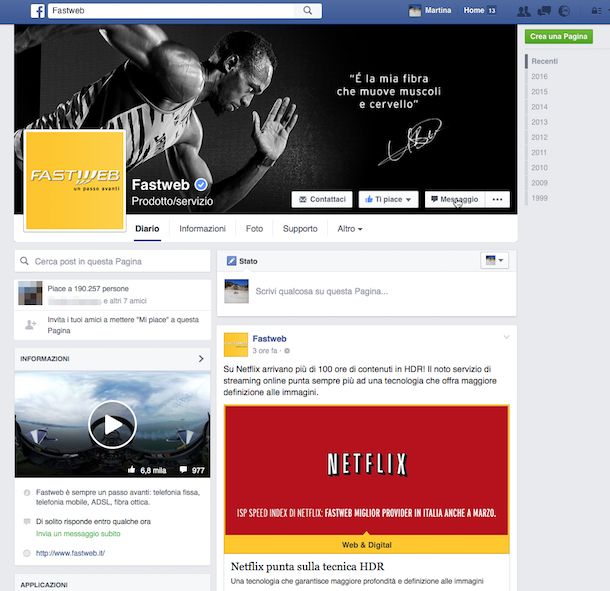Switch to the Supporto tab

(x=300, y=229)
